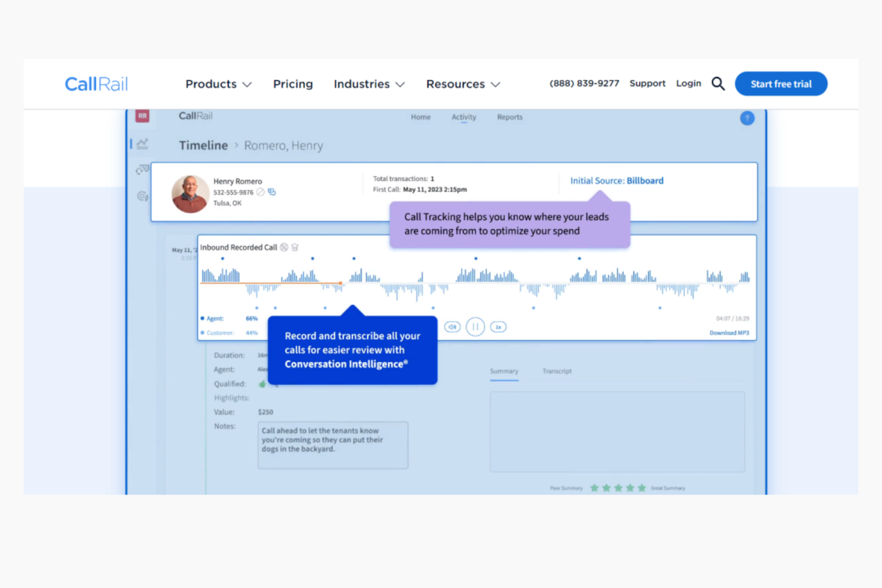Click the $250 value text
Image resolution: width=882 pixels, height=588 pixels.
click(265, 412)
